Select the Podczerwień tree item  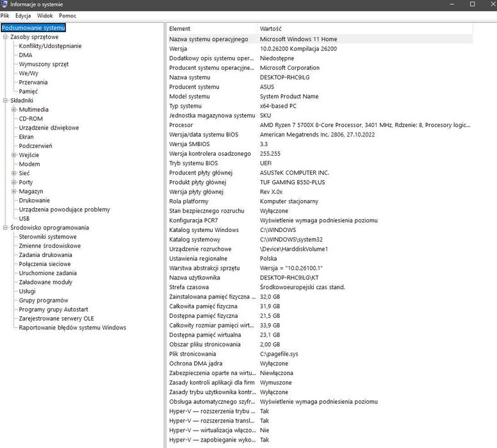click(35, 146)
